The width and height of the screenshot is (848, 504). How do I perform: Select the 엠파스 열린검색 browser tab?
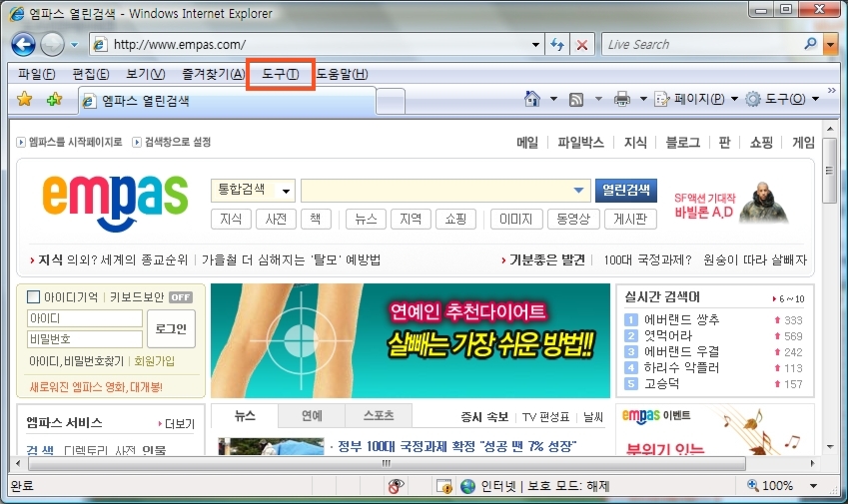pos(227,101)
